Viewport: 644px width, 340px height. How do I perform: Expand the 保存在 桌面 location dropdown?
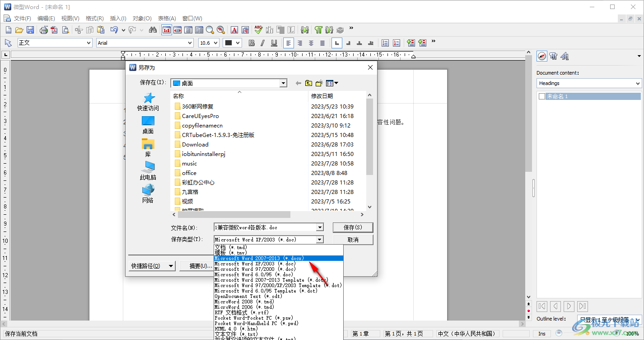283,83
